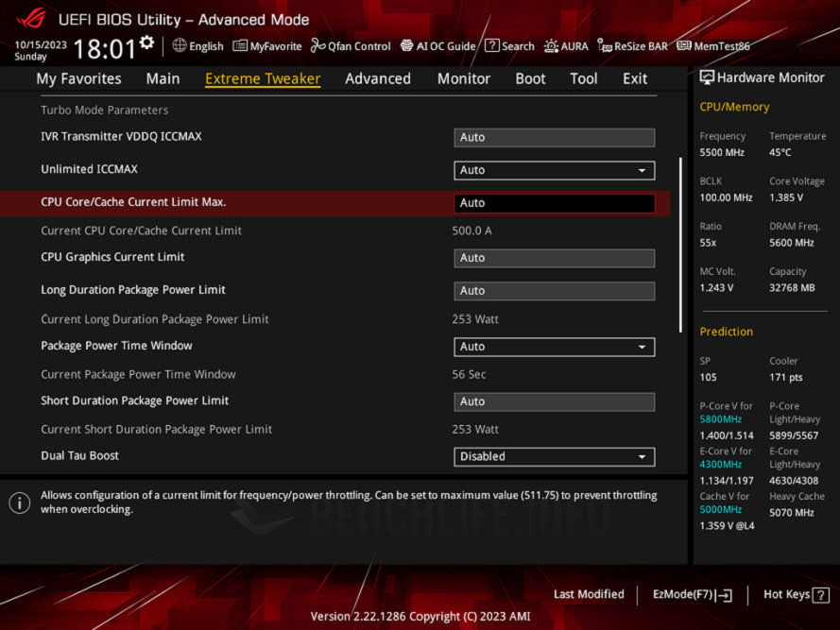
Task: Open the clock settings gear icon
Action: (x=146, y=43)
